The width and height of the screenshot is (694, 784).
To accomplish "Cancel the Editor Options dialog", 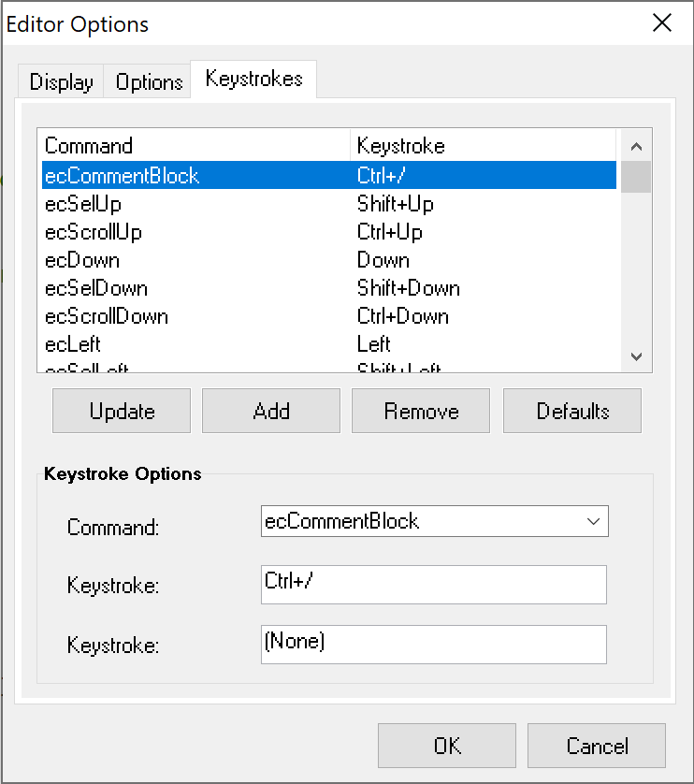I will [597, 746].
